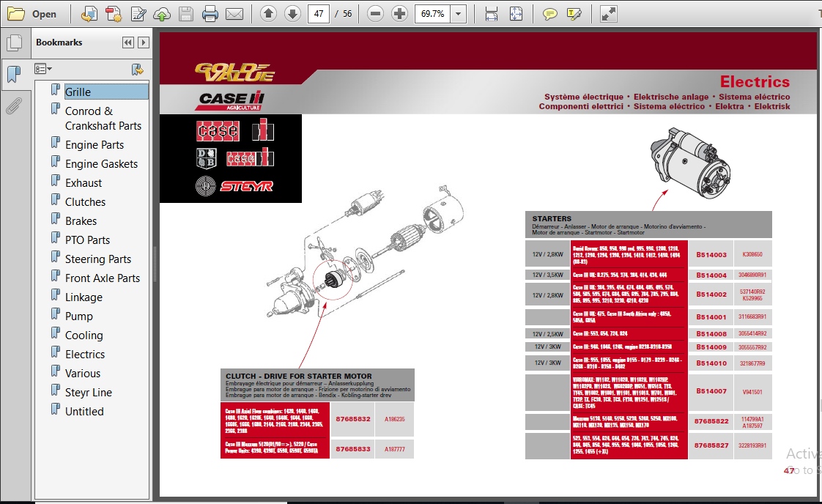Open the bookmarks panel icon

[14, 74]
